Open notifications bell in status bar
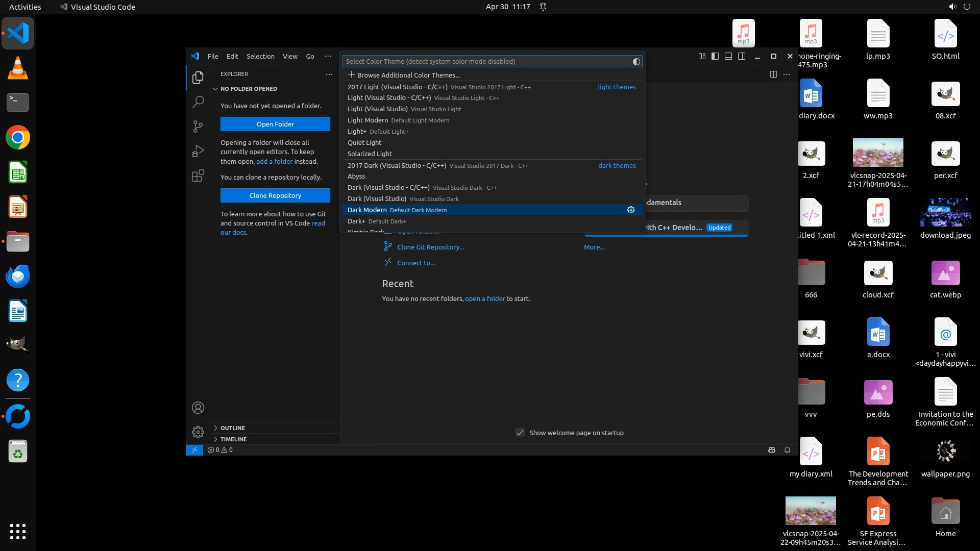The image size is (980, 551). pyautogui.click(x=787, y=450)
